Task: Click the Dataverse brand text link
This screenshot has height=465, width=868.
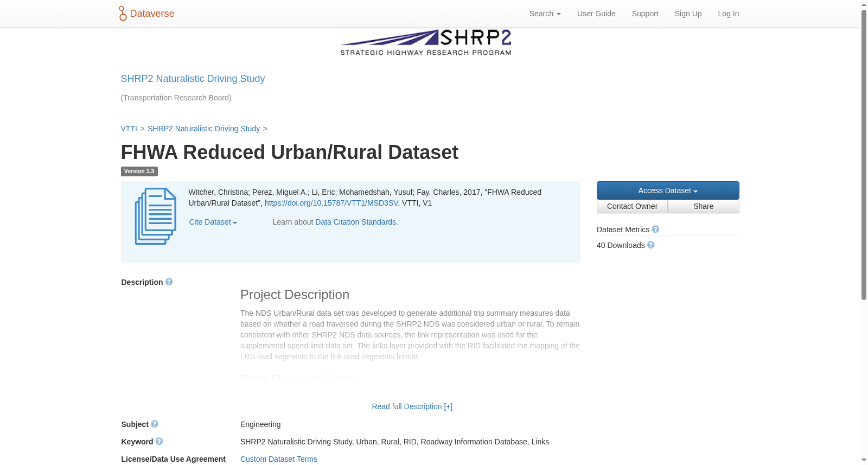Action: (x=152, y=14)
